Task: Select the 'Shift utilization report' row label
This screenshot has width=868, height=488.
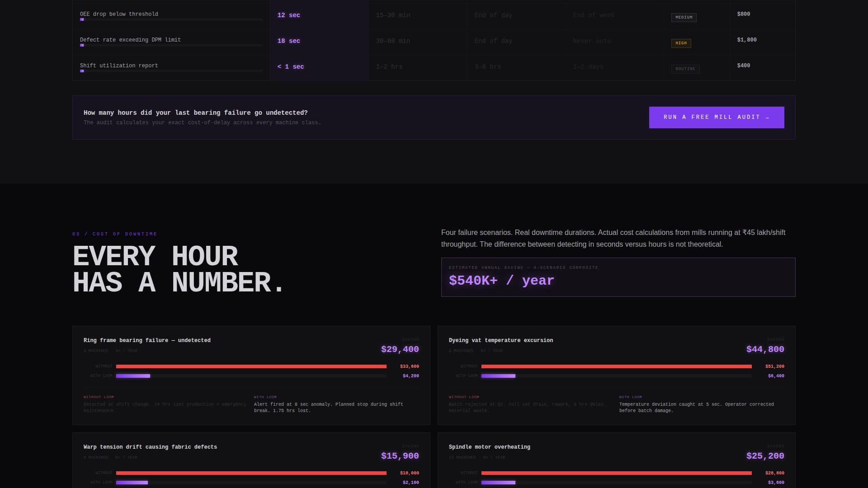Action: coord(119,66)
